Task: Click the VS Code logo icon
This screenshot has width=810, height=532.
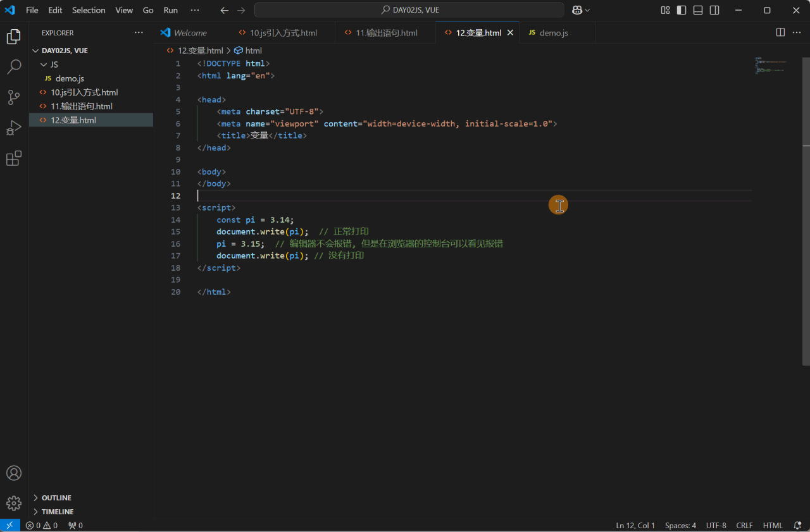Action: pyautogui.click(x=9, y=10)
